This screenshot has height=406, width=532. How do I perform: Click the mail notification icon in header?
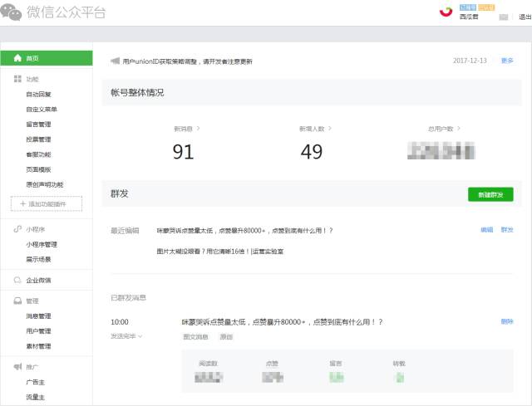click(x=503, y=17)
